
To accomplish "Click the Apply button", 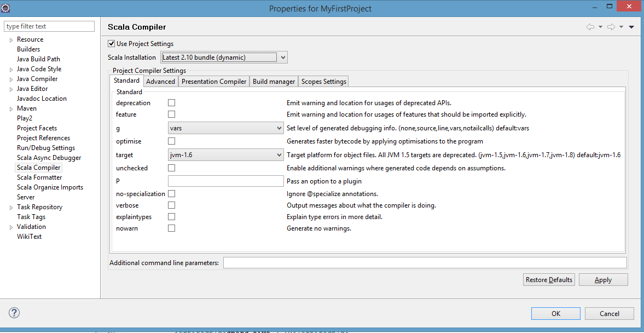I will (x=603, y=279).
